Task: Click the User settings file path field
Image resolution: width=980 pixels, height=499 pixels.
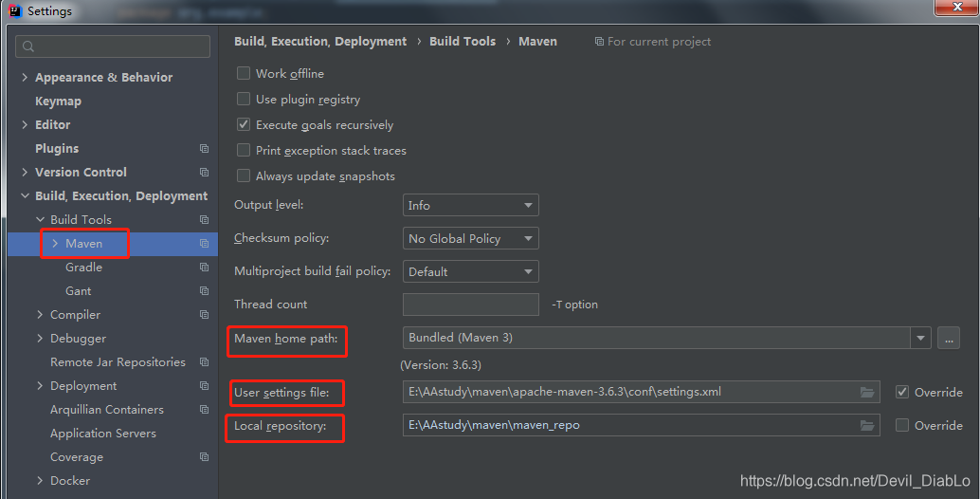Action: (642, 392)
